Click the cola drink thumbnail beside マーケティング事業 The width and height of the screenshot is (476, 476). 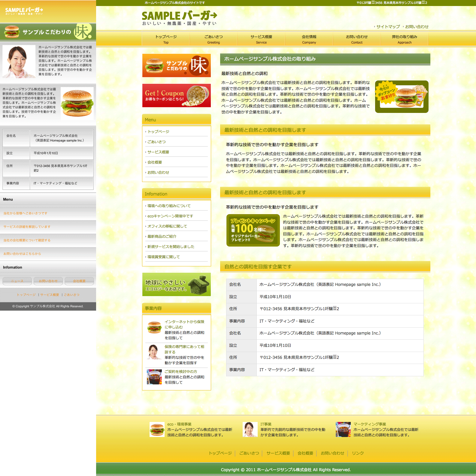click(343, 429)
